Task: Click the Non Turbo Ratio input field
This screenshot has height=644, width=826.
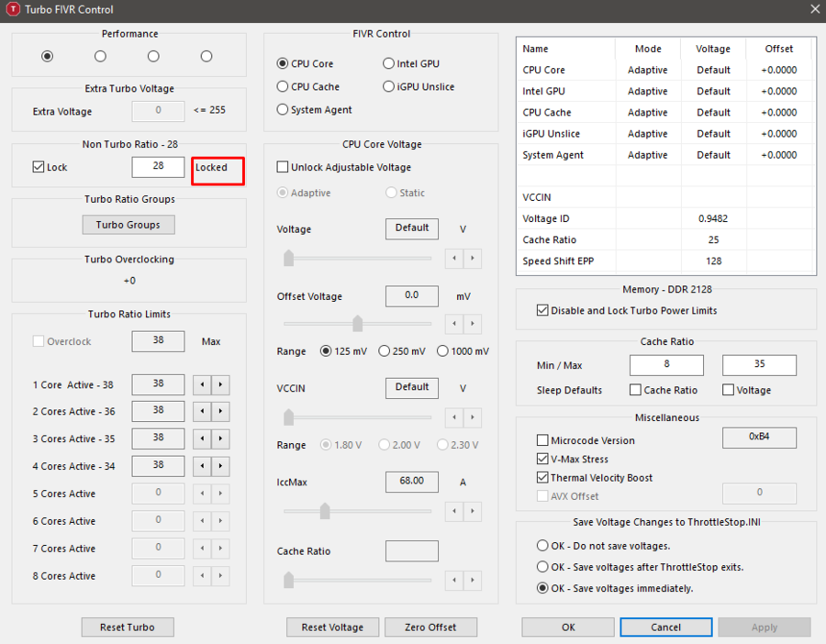Action: 158,167
